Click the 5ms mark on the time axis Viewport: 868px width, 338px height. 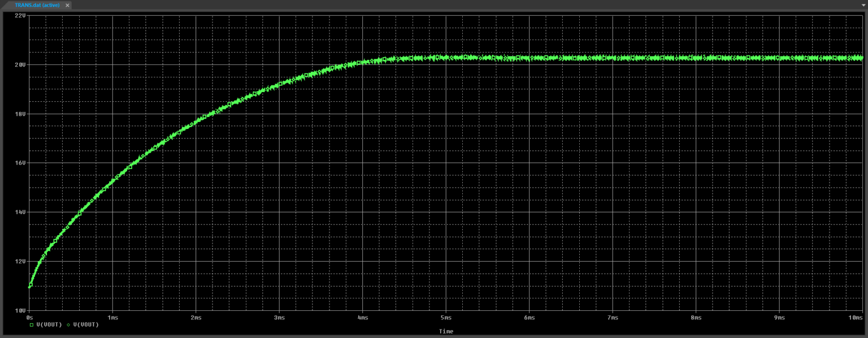[x=446, y=318]
